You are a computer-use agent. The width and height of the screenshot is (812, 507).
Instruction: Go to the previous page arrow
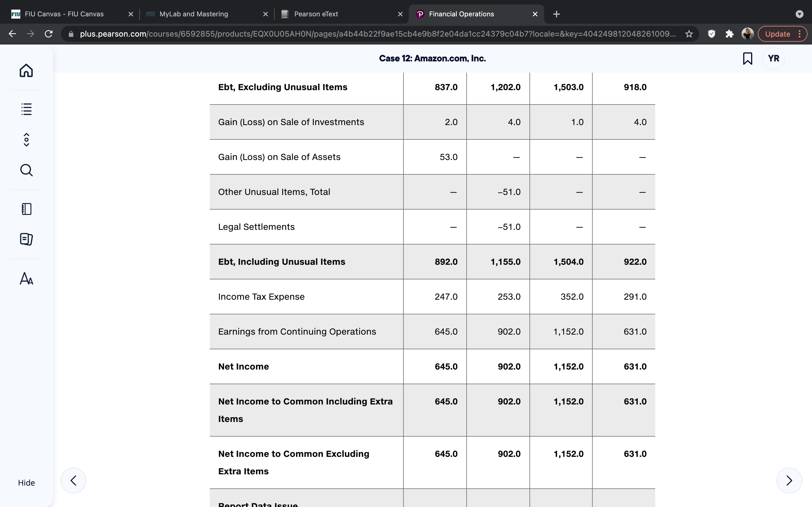[x=73, y=481]
